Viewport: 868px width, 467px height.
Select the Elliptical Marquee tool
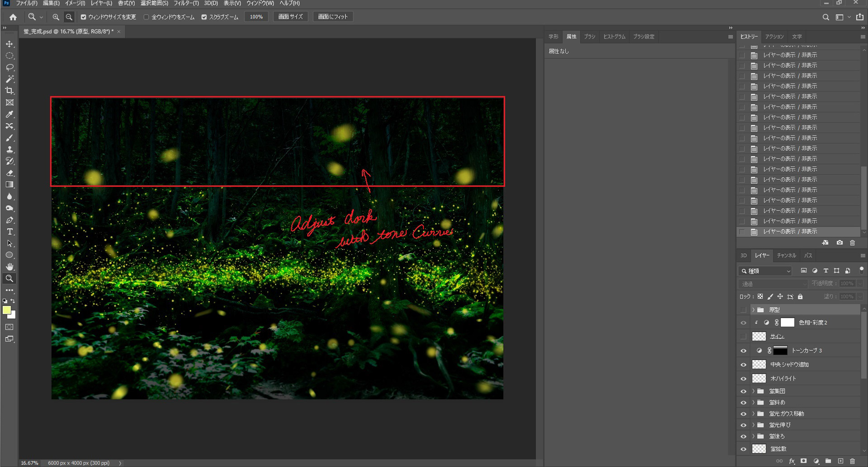9,56
